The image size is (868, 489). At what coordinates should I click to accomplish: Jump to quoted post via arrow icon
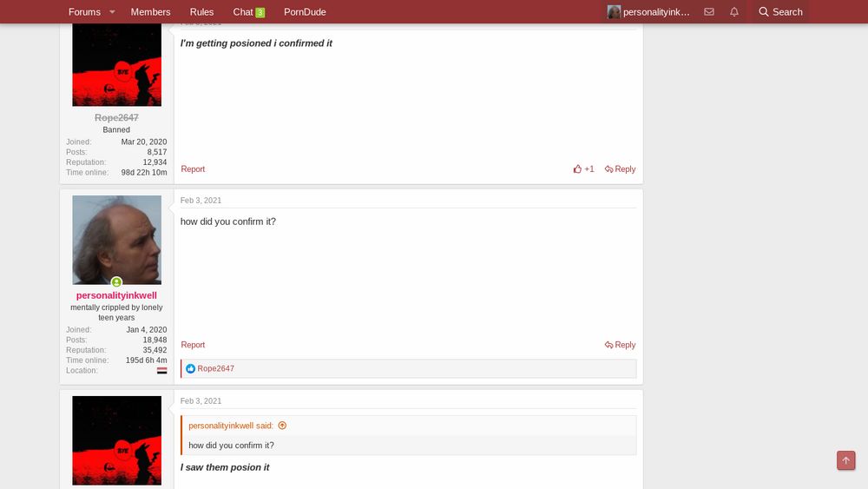click(x=282, y=426)
